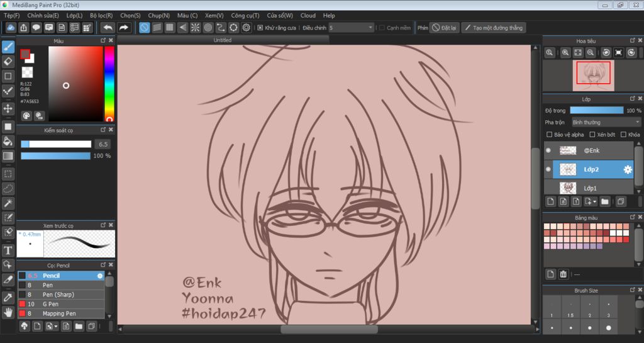Select the Lasso tool

click(x=8, y=189)
